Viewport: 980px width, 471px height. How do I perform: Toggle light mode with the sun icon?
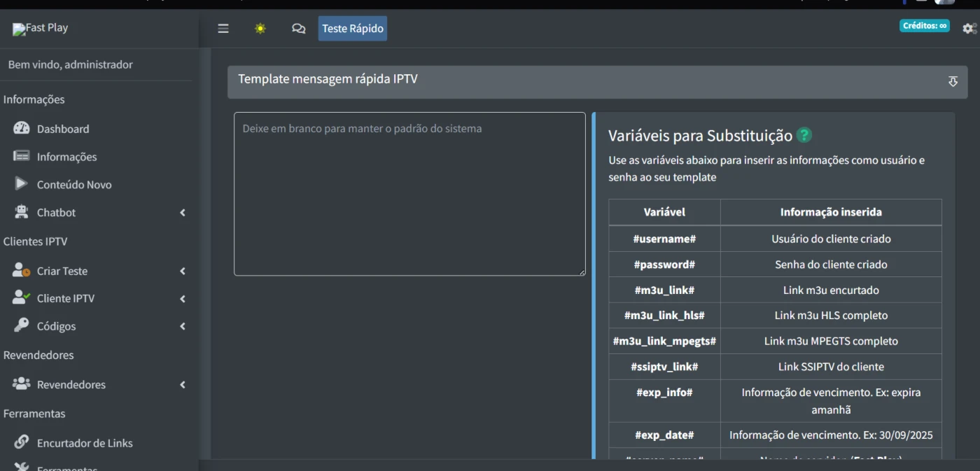pos(260,29)
